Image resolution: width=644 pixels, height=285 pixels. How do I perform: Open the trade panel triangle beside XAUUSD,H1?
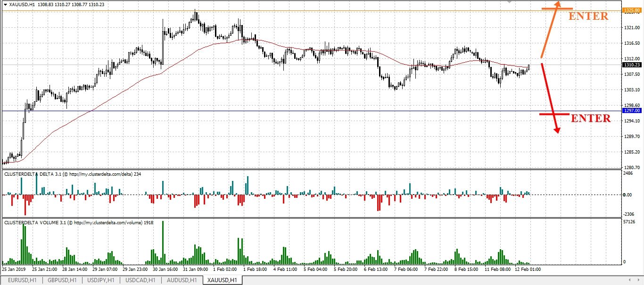click(5, 4)
